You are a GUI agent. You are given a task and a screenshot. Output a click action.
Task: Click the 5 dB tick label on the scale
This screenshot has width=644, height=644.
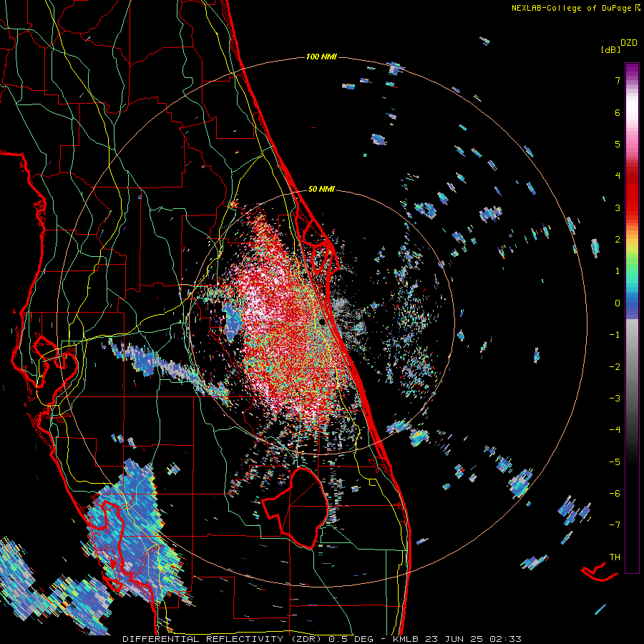coord(618,144)
